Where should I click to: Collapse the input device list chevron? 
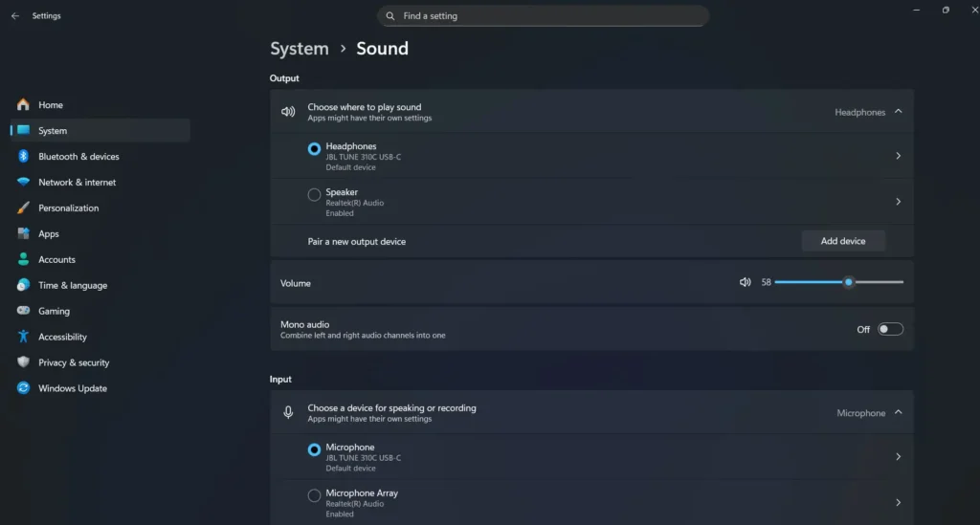click(x=898, y=412)
